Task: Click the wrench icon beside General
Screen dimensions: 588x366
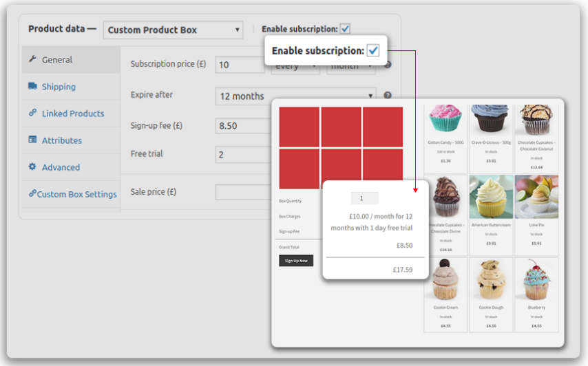Action: point(32,59)
